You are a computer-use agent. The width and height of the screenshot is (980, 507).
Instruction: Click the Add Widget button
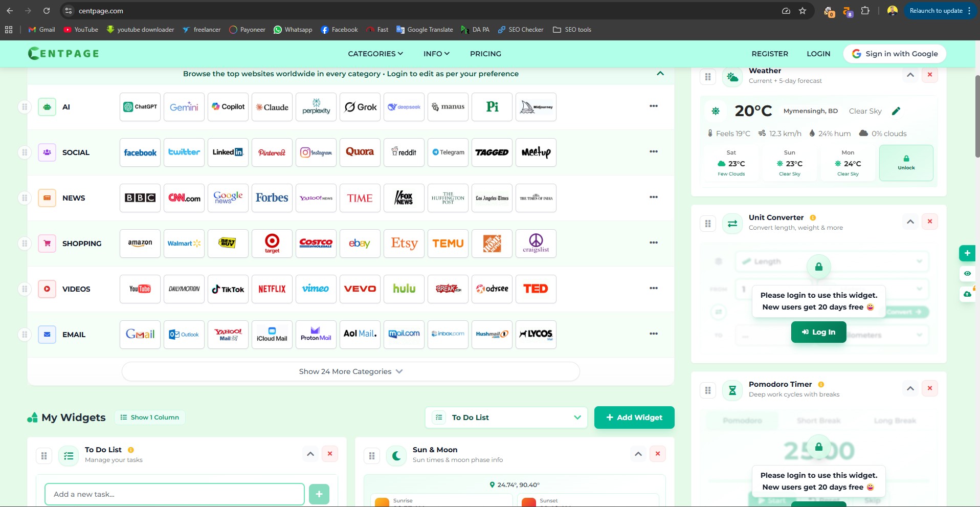pos(634,417)
